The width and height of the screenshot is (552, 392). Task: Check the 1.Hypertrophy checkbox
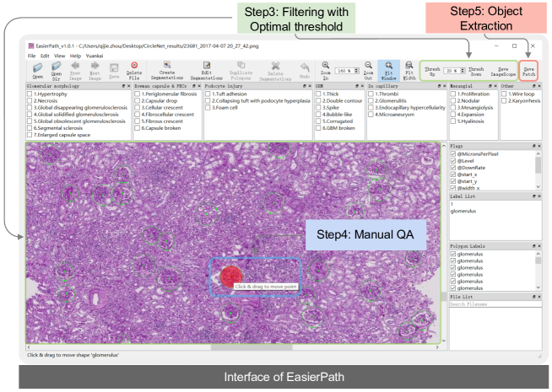click(x=31, y=93)
